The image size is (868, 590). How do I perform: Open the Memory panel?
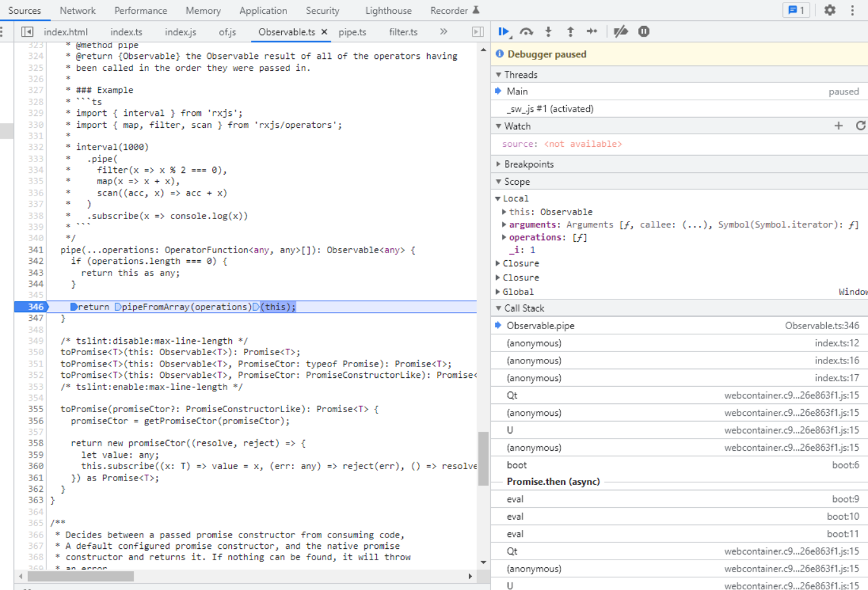(x=203, y=11)
